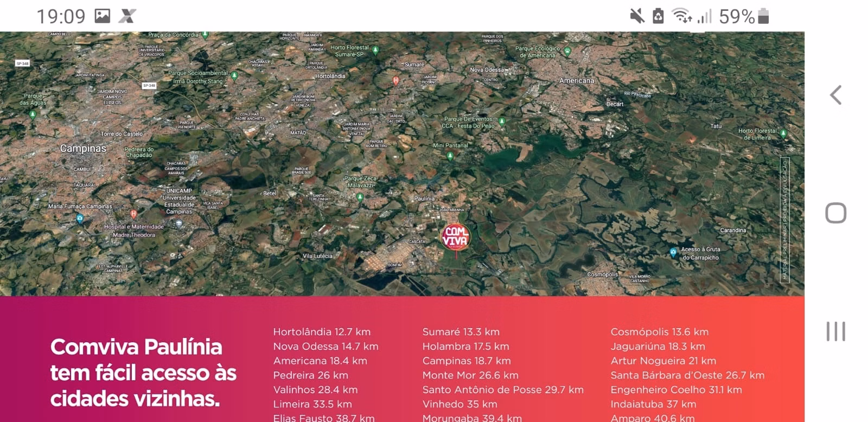This screenshot has width=868, height=422.
Task: Tap the hospital H marker near Madre Theodora
Action: coord(133,214)
